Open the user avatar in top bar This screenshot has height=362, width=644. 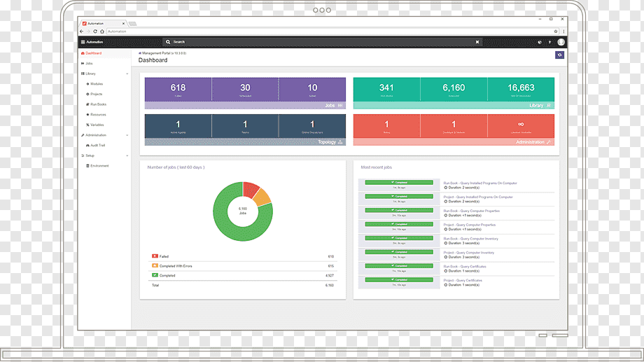tap(561, 42)
